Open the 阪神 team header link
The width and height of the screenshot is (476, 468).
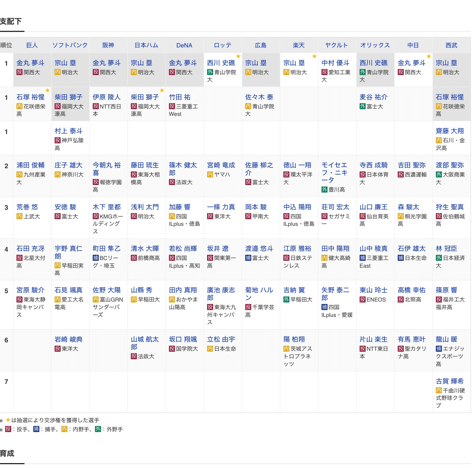tap(108, 45)
